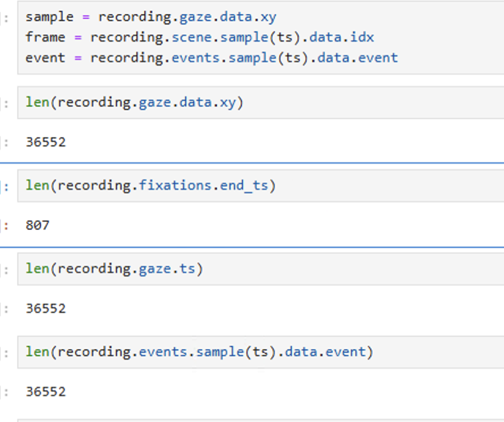Place cursor on the event assignment line

tap(211, 58)
